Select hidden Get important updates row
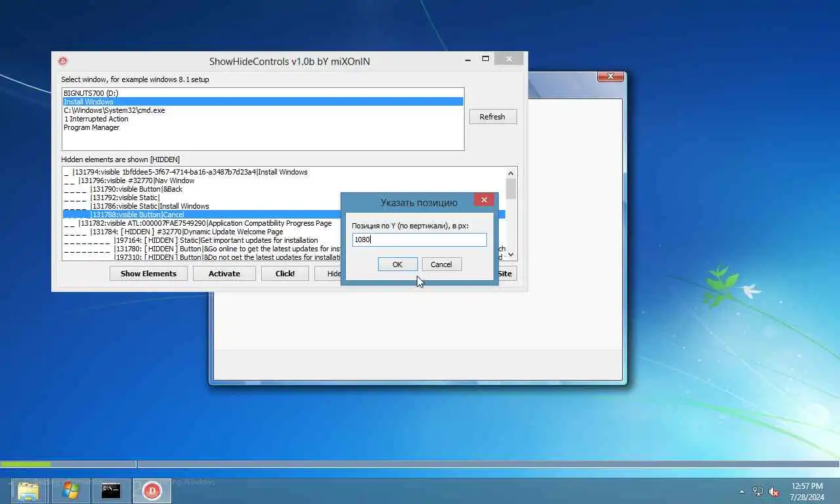 click(x=284, y=240)
